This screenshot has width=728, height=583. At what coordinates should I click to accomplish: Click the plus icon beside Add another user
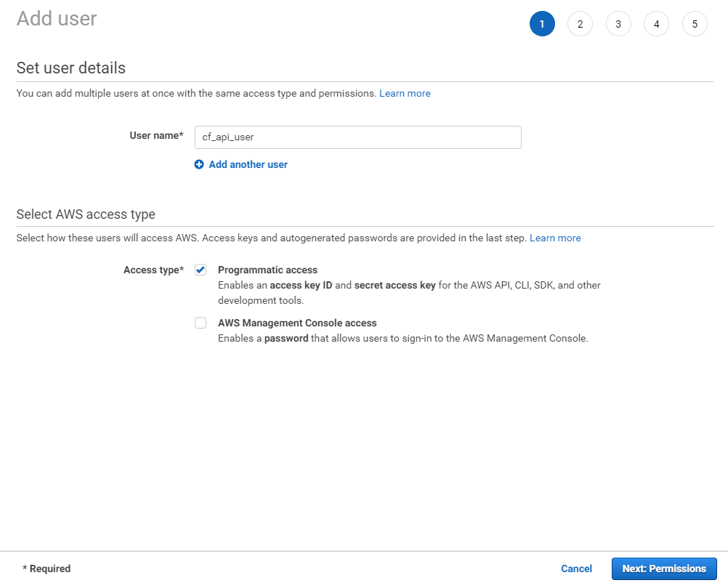pyautogui.click(x=199, y=165)
